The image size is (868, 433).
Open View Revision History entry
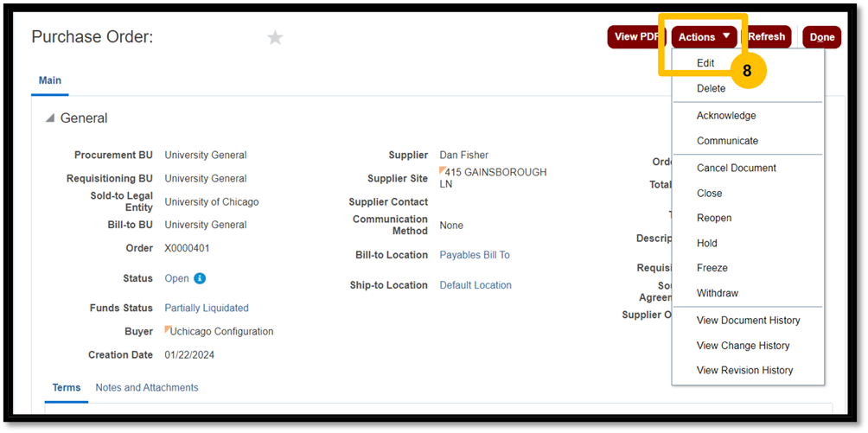point(744,371)
